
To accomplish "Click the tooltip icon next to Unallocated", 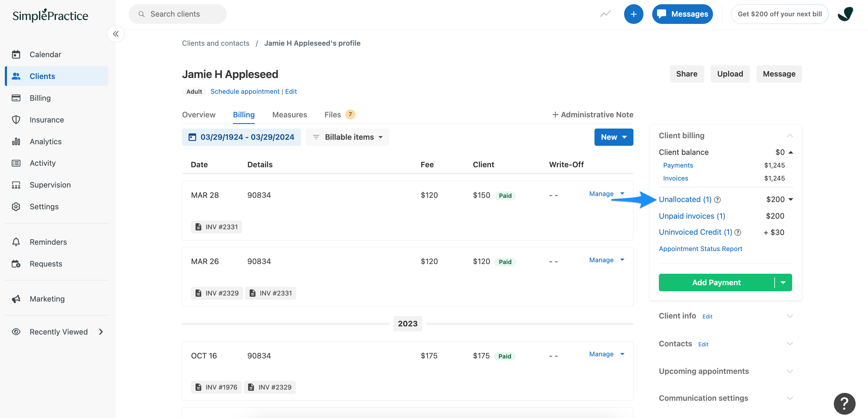I will (x=717, y=200).
